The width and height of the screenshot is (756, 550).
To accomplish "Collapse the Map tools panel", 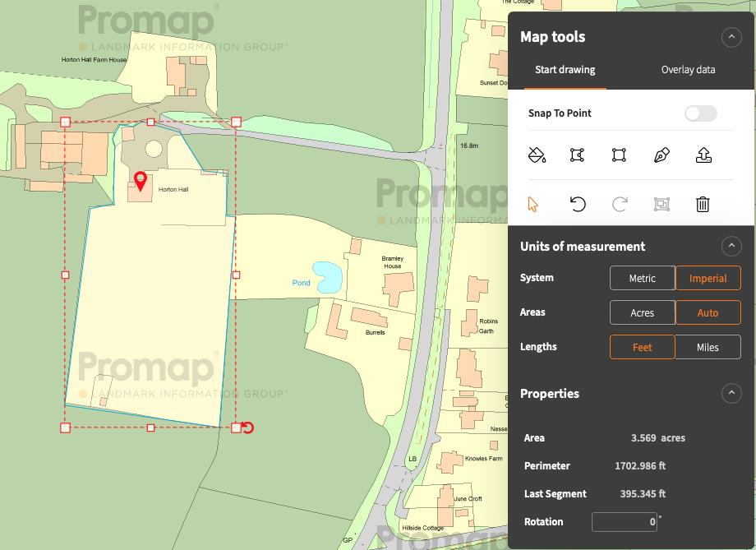I will [731, 37].
